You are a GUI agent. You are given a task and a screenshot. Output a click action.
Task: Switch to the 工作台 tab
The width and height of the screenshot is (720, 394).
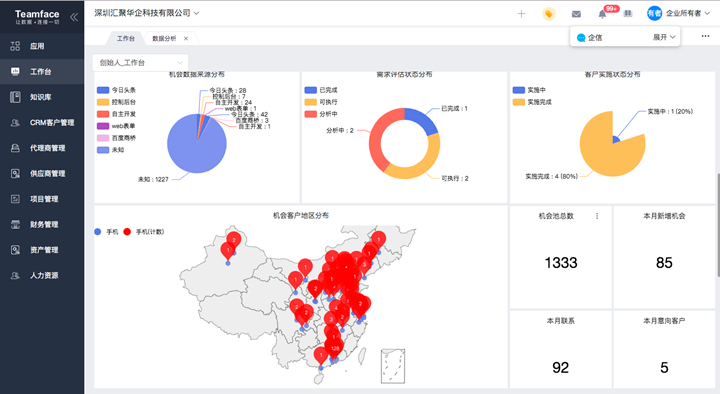[x=125, y=39]
